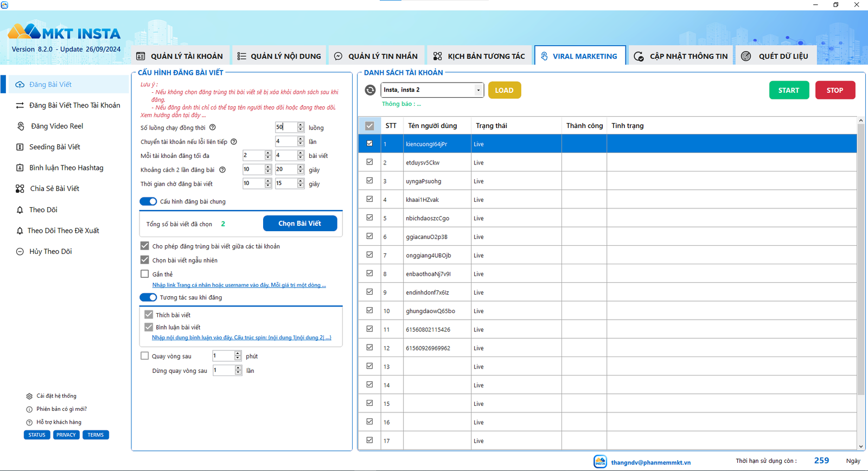Click the gear icon for Cài đặt hệ thống
The image size is (868, 471).
point(29,396)
